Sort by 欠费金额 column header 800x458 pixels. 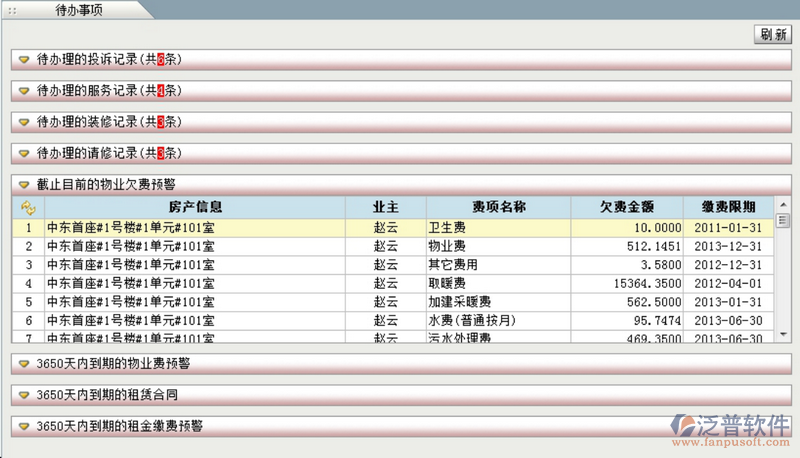(x=627, y=207)
